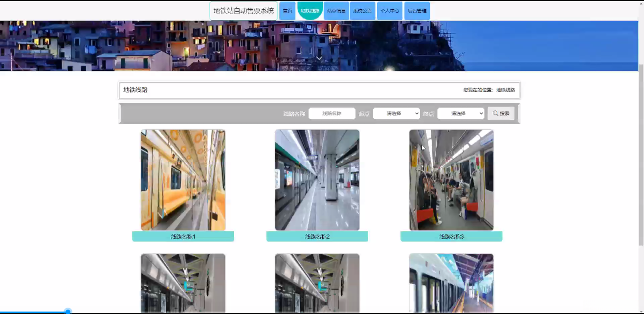Select the 地铁线路 navigation tab
The image size is (644, 314).
coord(310,11)
